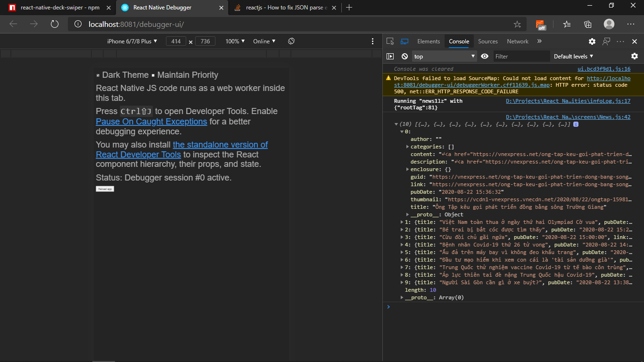The width and height of the screenshot is (644, 362).
Task: Open collections icon in browser toolbar
Action: point(588,24)
